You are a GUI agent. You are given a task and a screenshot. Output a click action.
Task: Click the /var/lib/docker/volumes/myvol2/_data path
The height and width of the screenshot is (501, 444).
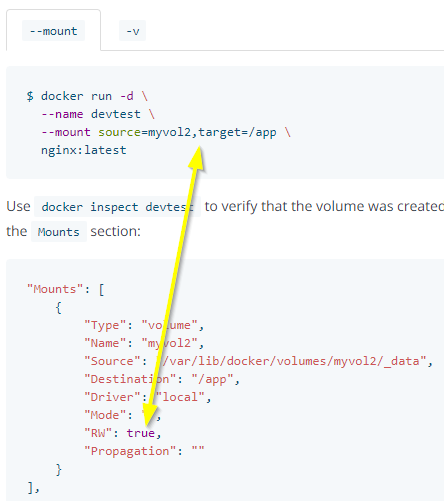[291, 361]
